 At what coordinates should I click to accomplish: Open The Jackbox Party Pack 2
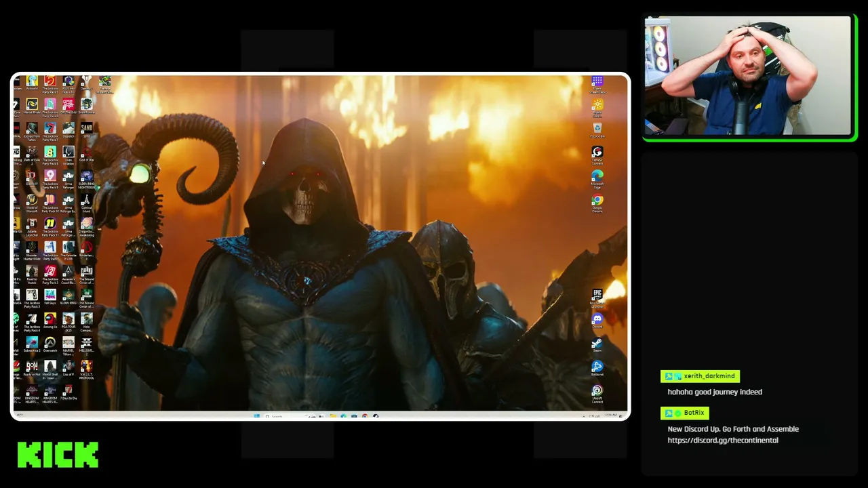pyautogui.click(x=50, y=275)
